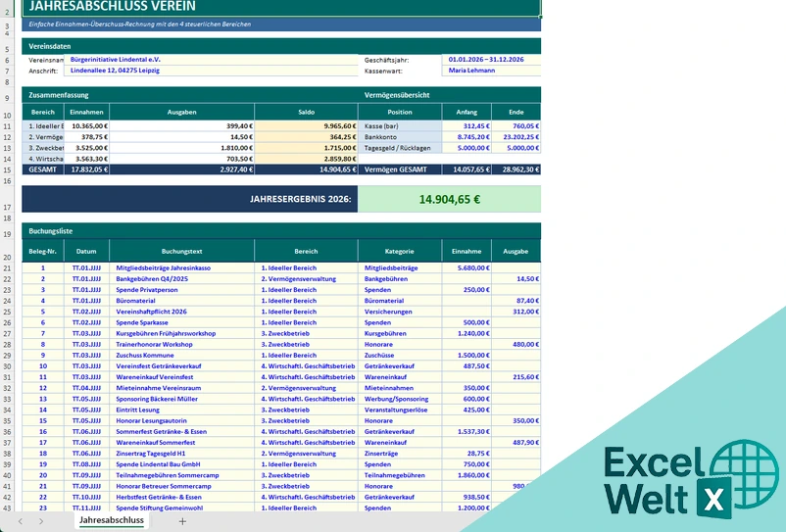Go to next sheet with right arrow

point(41,521)
